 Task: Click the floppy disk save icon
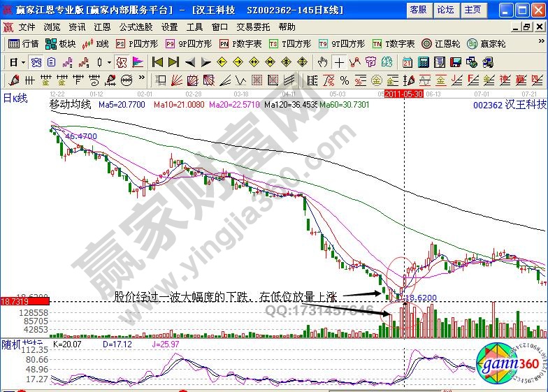[454, 62]
